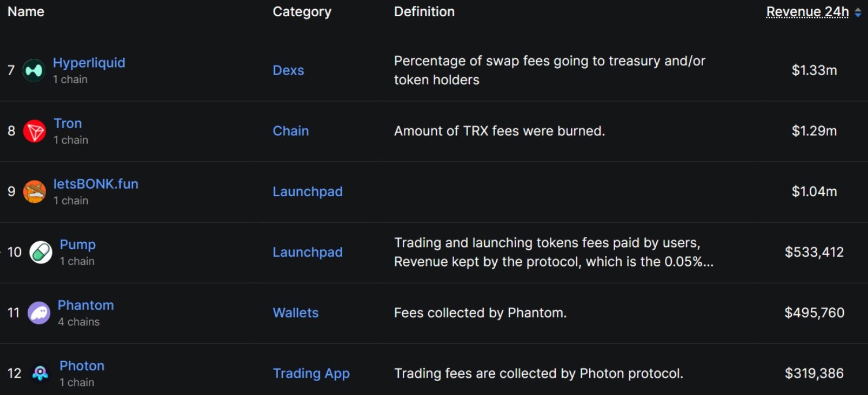Screen dimensions: 868x395
Task: Open the Hyperliquid protocol page
Action: coord(89,63)
